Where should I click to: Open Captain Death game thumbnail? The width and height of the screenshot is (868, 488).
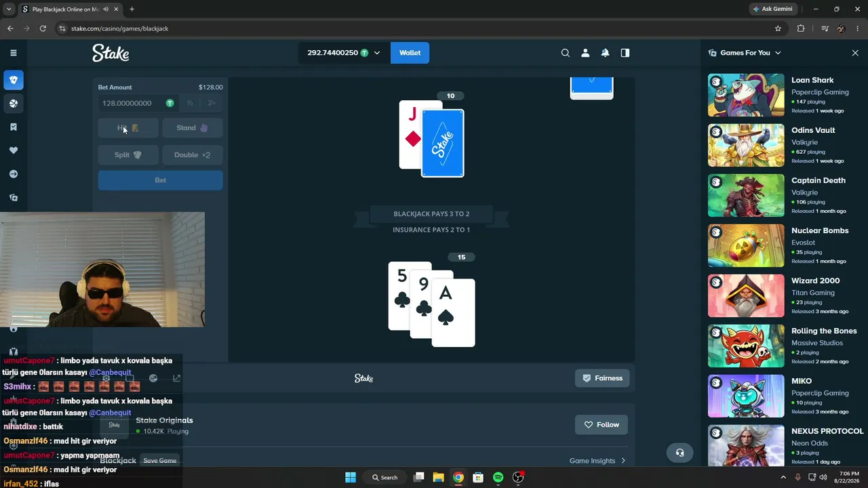pyautogui.click(x=746, y=195)
